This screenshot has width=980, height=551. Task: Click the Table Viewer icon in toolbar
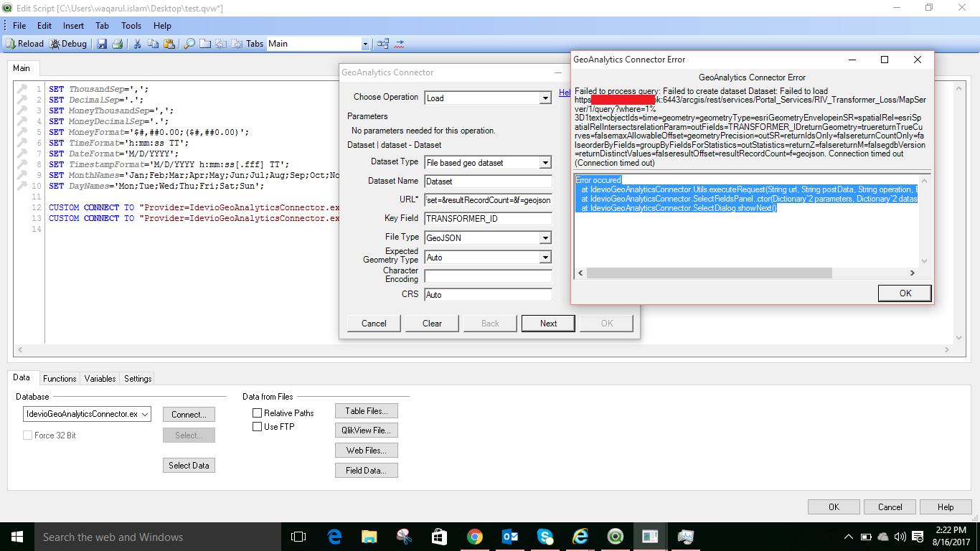(384, 44)
